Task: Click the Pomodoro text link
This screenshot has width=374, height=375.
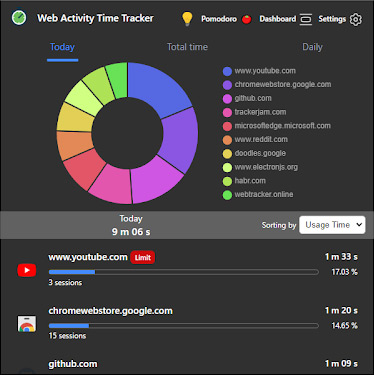Action: 219,19
